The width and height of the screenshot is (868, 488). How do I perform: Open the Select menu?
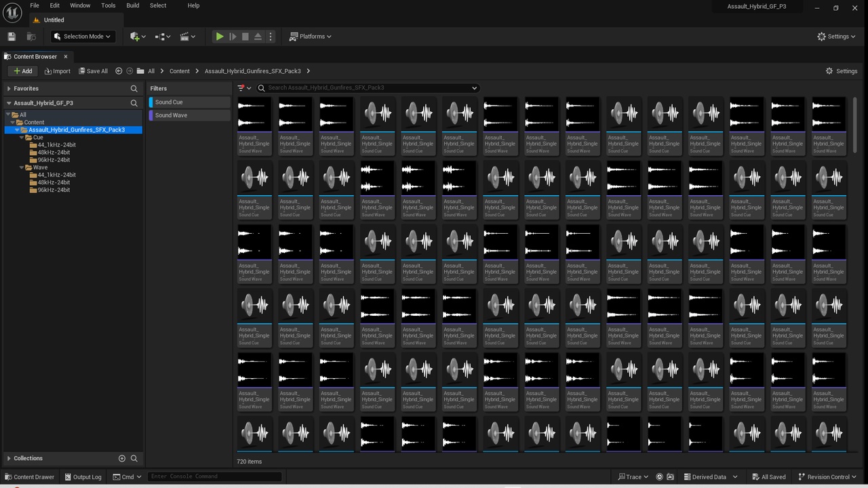[x=158, y=5]
